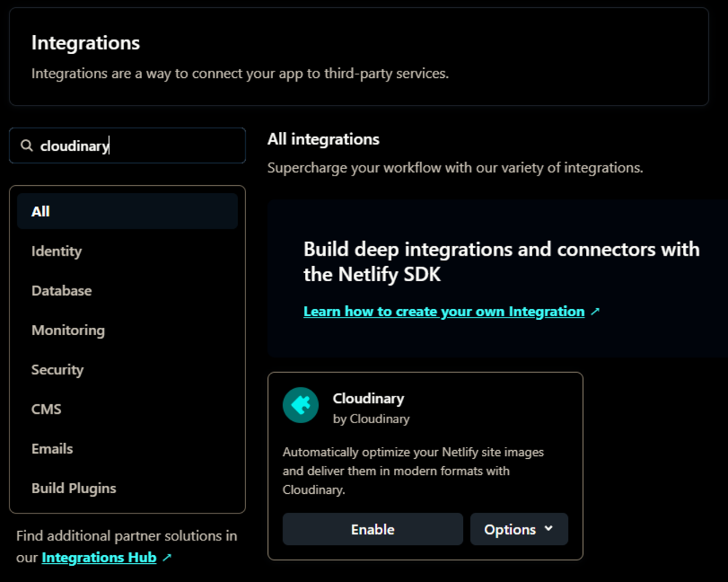Follow the Integrations Hub link
This screenshot has width=728, height=582.
(99, 558)
